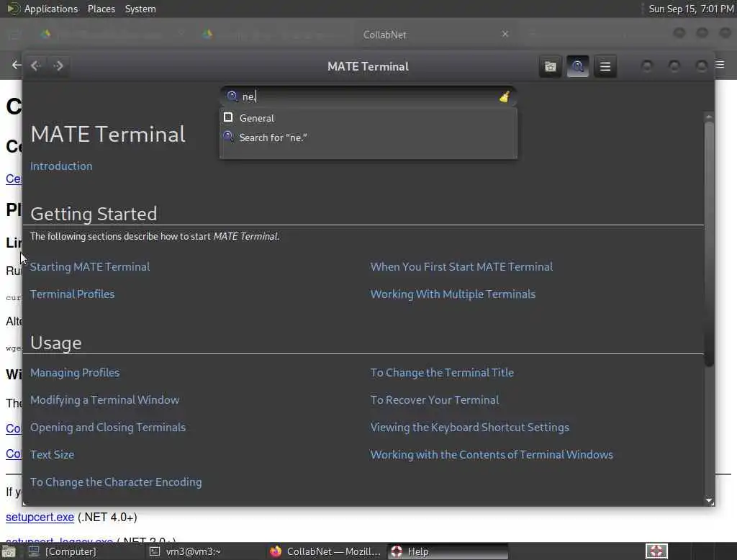The height and width of the screenshot is (560, 737).
Task: Click show desktop icon in bottom panel
Action: 9,551
